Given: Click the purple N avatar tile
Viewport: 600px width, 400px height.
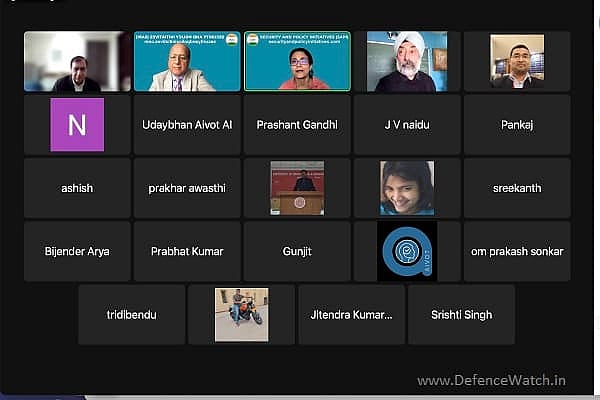Looking at the screenshot, I should tap(77, 125).
